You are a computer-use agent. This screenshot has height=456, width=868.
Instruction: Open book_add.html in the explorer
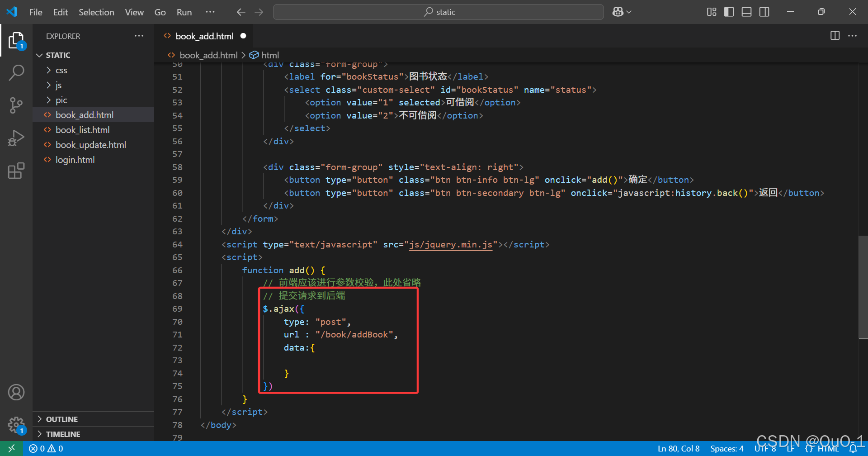pyautogui.click(x=84, y=115)
